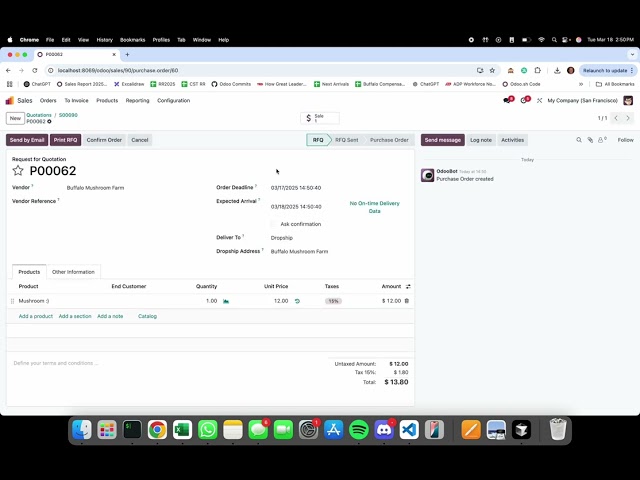Open Discord from the dock

[384, 430]
